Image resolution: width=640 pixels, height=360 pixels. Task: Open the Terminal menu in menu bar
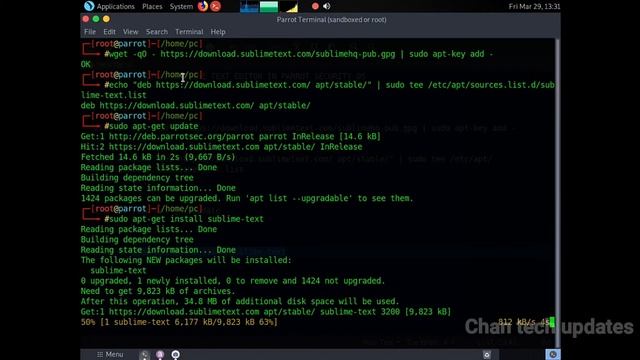point(189,31)
